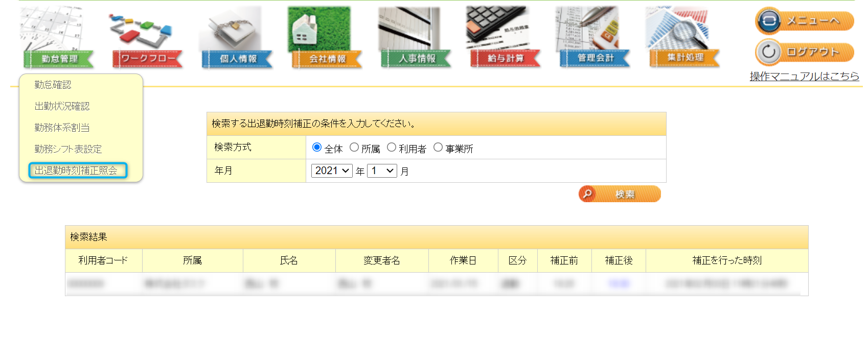This screenshot has width=868, height=338.
Task: Select the 利用者 radio option
Action: pos(392,148)
